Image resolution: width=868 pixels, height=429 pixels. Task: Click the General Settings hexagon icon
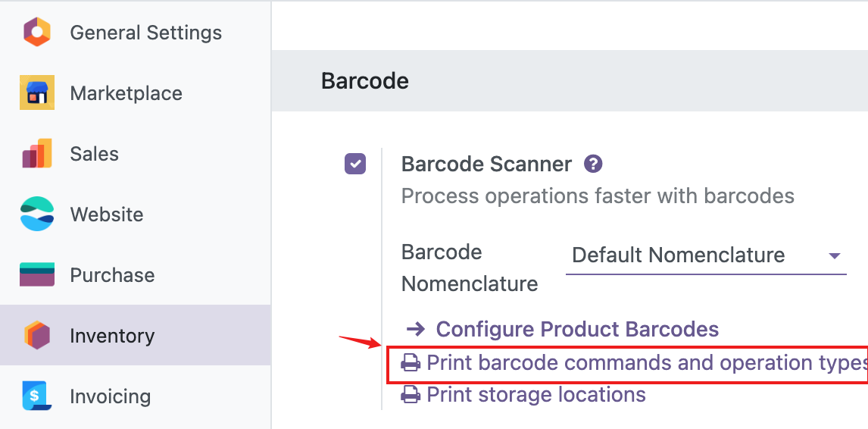36,33
